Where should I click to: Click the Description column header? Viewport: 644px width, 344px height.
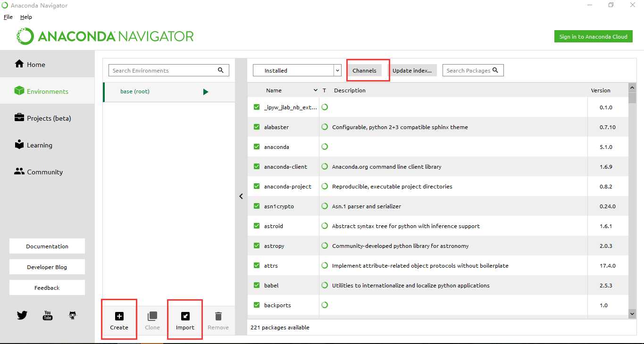pos(350,90)
